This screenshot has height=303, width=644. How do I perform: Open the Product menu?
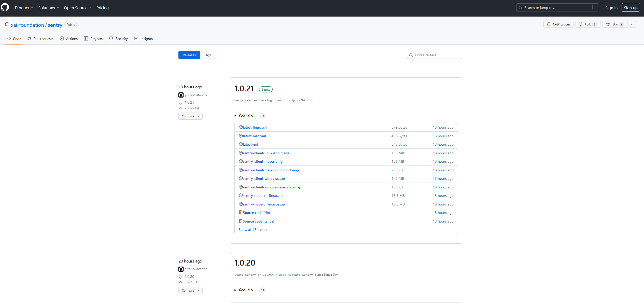24,8
